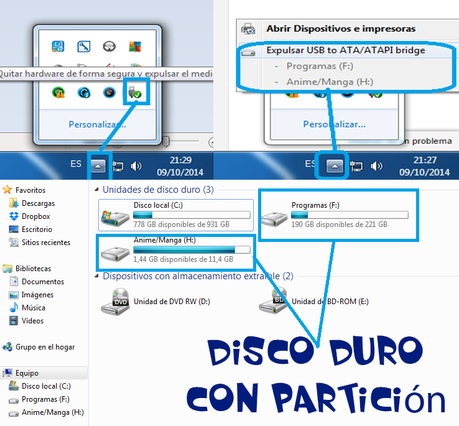Click the network icon on the 21:27 taskbar

click(356, 166)
